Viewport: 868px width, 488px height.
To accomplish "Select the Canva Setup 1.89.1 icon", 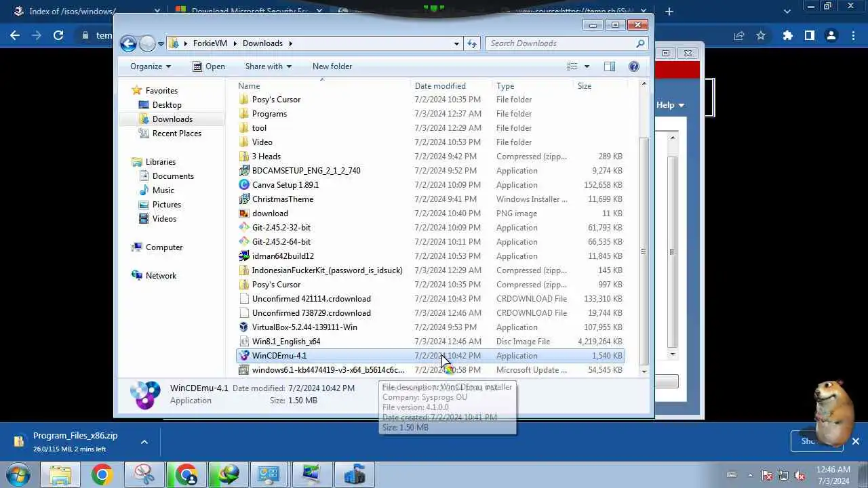I will click(244, 185).
